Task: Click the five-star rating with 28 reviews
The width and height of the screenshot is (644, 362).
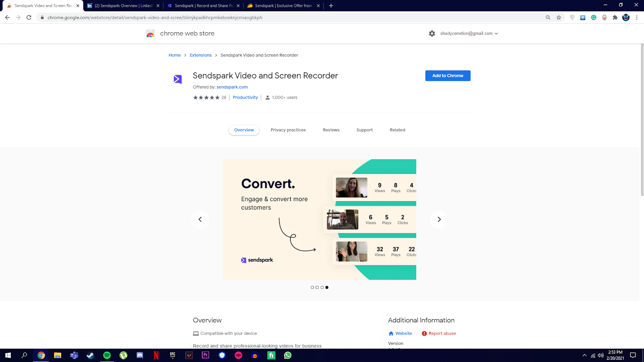Action: coord(210,97)
